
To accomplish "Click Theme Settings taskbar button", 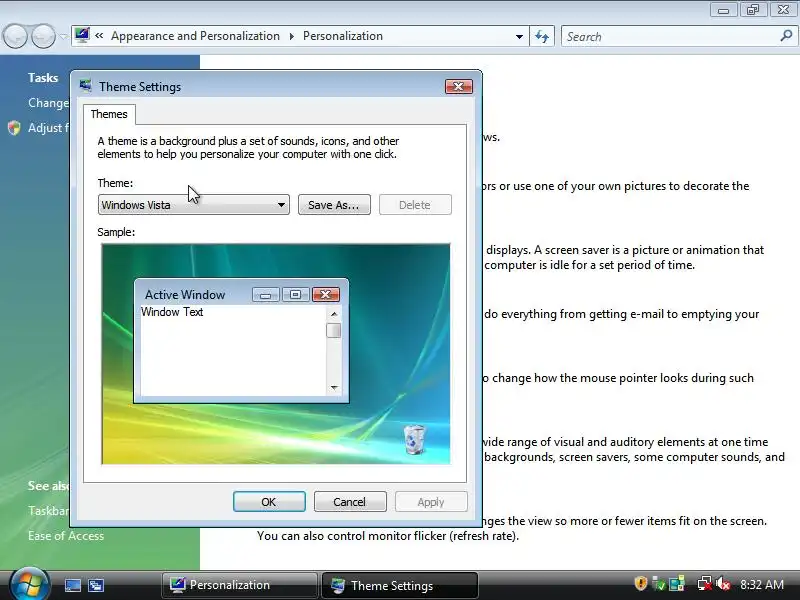I will (399, 585).
